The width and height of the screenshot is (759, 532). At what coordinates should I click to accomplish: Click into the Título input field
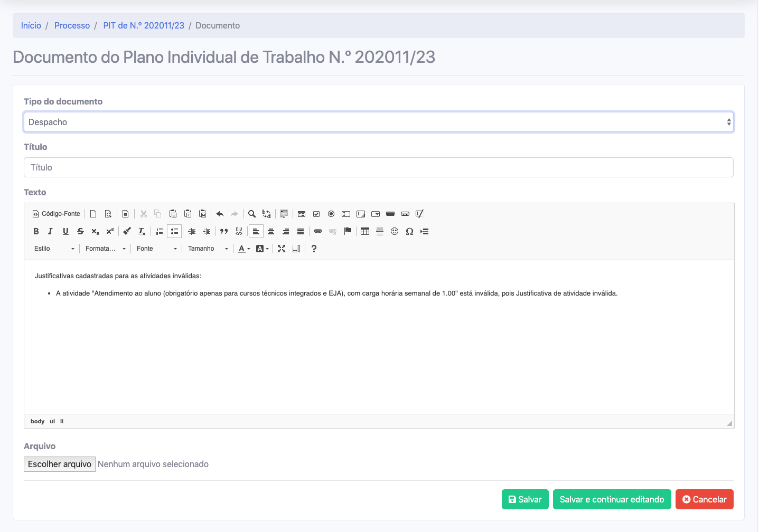click(x=378, y=167)
